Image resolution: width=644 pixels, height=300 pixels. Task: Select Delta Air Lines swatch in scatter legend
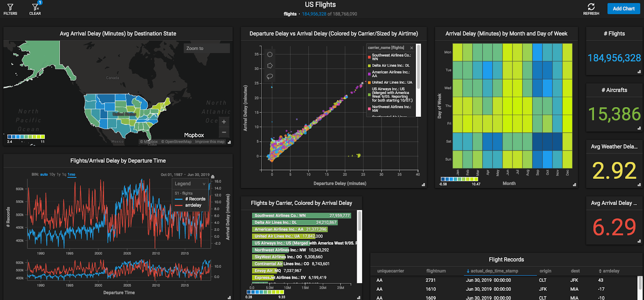[x=369, y=66]
